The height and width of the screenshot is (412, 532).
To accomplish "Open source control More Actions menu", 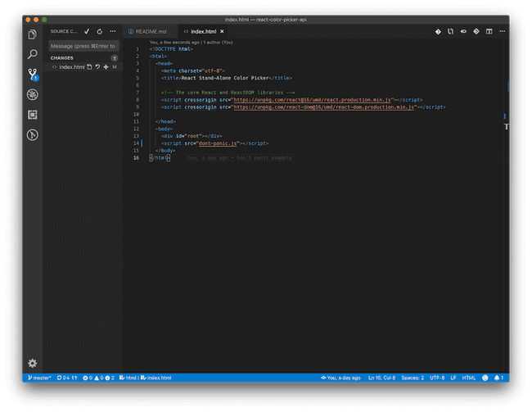I will coord(113,31).
